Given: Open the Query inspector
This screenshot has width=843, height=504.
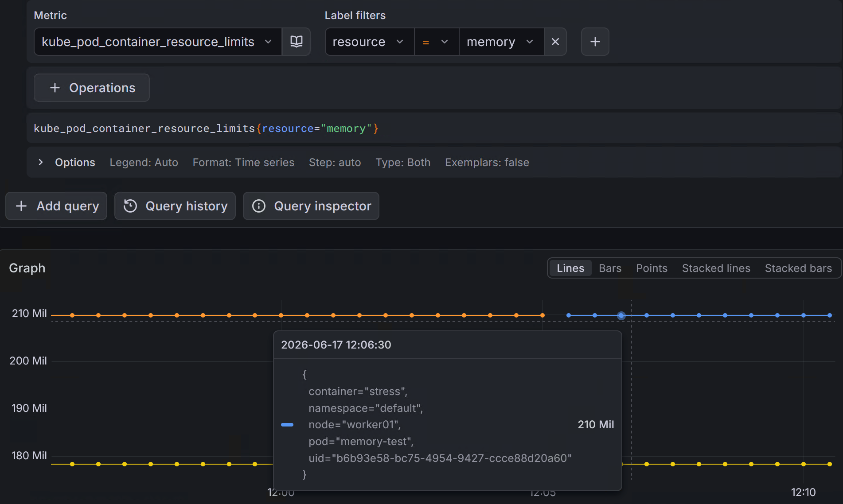Looking at the screenshot, I should tap(311, 206).
